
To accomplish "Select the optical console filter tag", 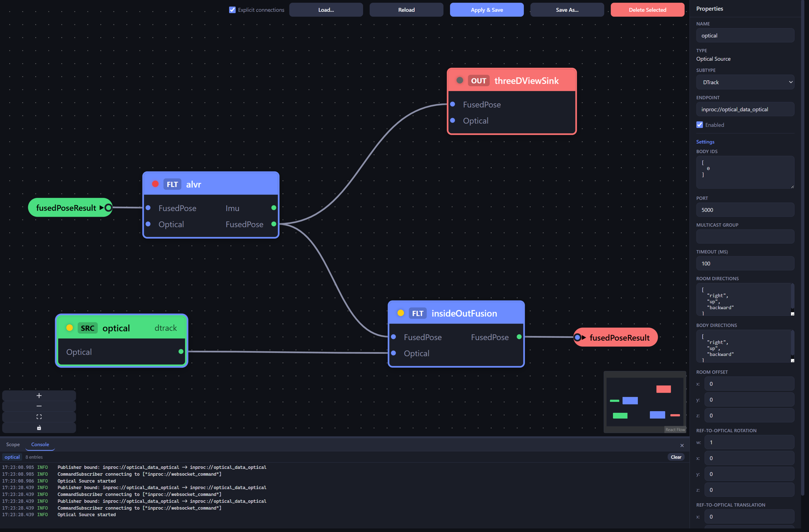I will pyautogui.click(x=12, y=457).
